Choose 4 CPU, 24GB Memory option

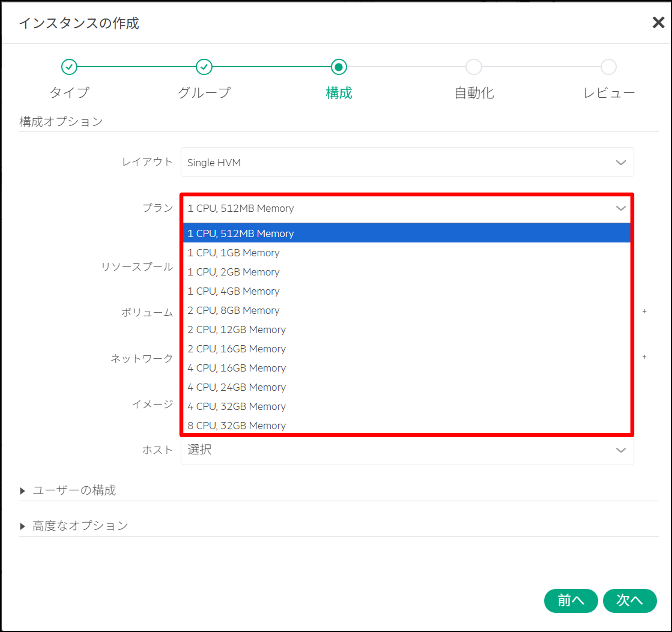point(237,387)
